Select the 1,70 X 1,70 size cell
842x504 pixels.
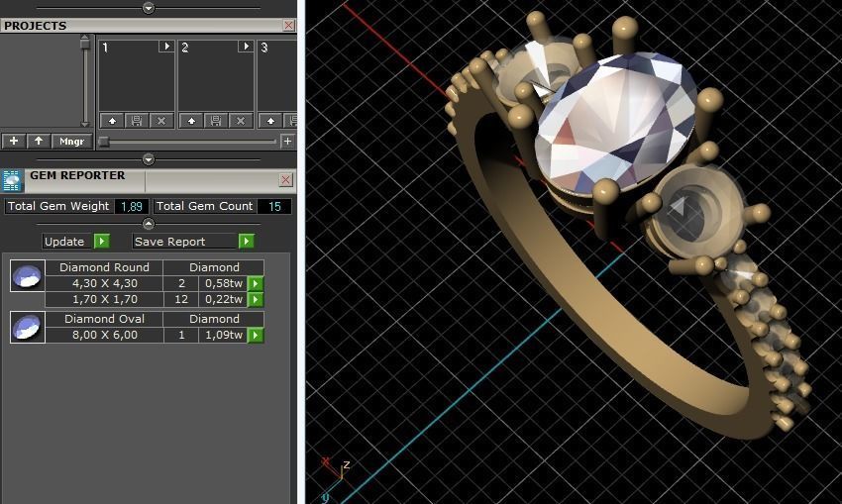[105, 299]
